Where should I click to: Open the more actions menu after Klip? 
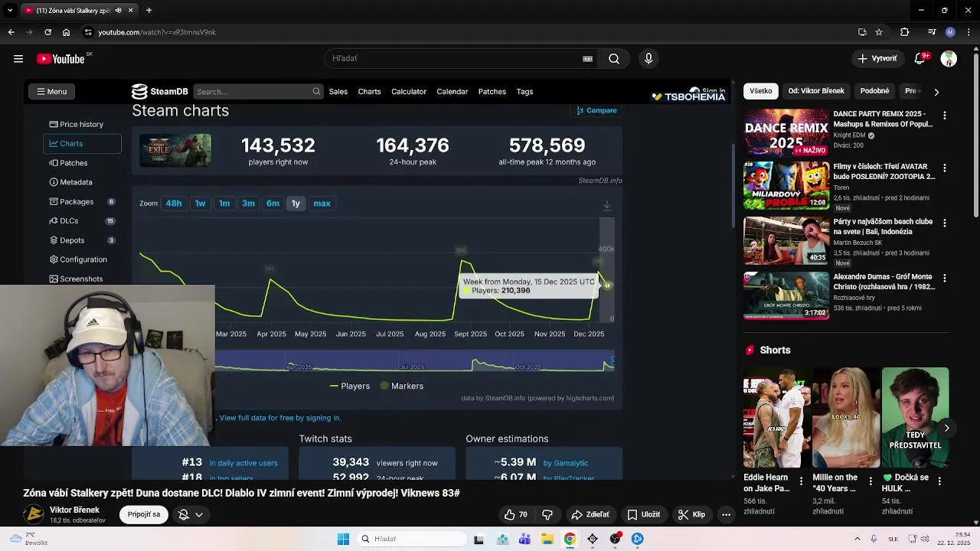726,514
